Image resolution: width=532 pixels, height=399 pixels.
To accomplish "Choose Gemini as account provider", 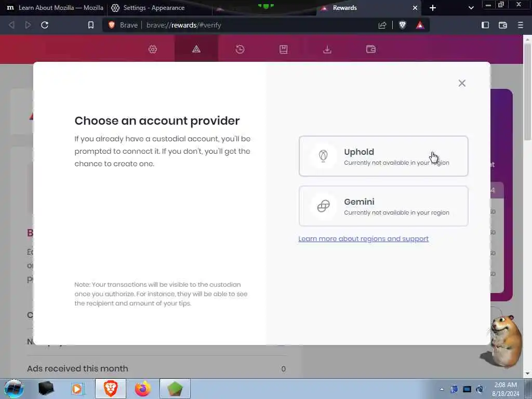I will tap(383, 206).
